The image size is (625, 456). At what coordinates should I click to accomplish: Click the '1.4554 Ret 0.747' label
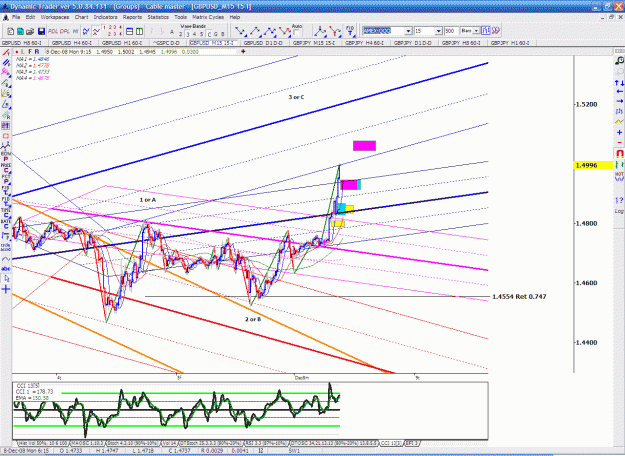(519, 297)
